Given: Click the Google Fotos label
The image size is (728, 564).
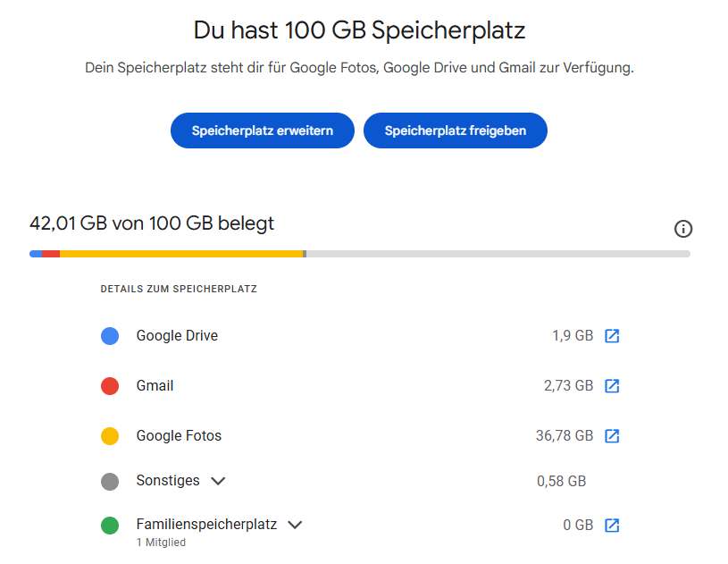Looking at the screenshot, I should (179, 436).
